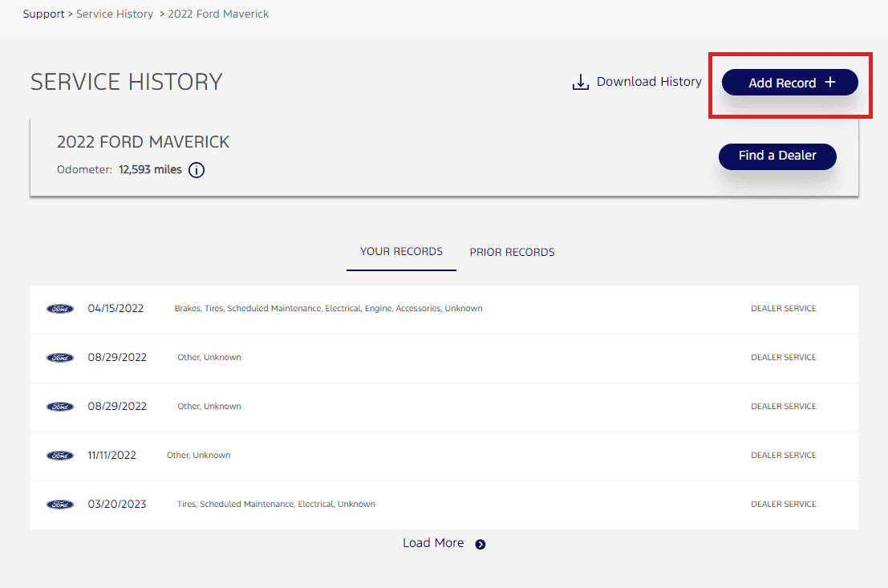This screenshot has height=588, width=888.
Task: Click the 2022 FORD MAVERICK vehicle heading
Action: pos(143,142)
